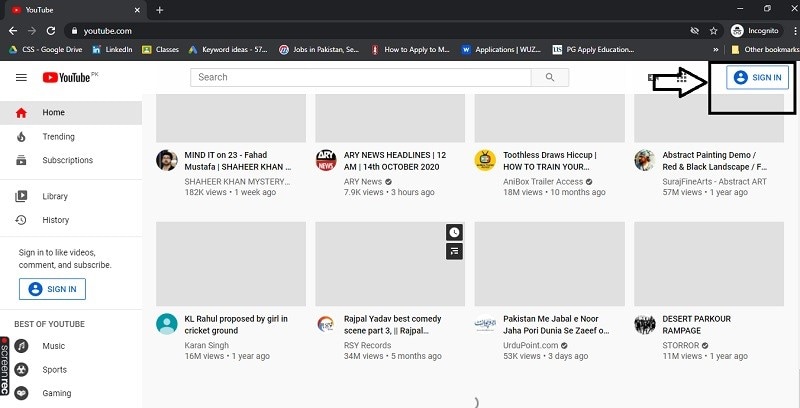Click the Home icon in sidebar

point(21,113)
